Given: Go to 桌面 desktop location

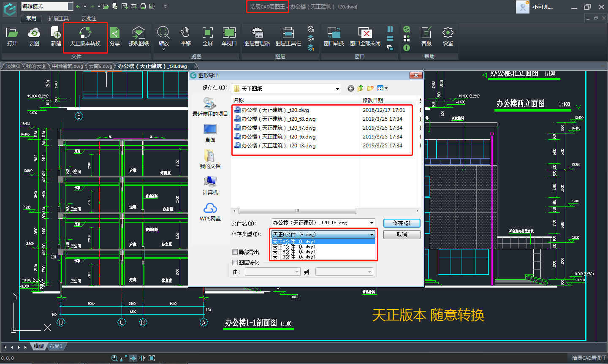Looking at the screenshot, I should click(210, 133).
